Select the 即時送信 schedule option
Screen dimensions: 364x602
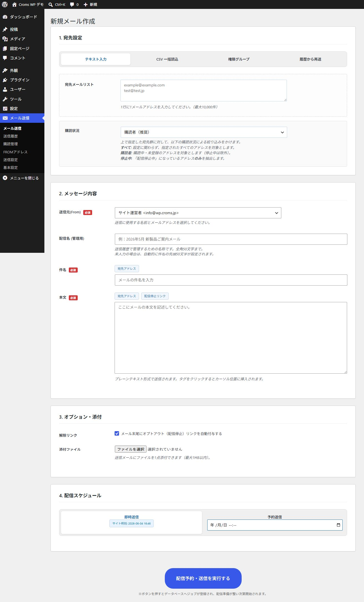tap(132, 522)
